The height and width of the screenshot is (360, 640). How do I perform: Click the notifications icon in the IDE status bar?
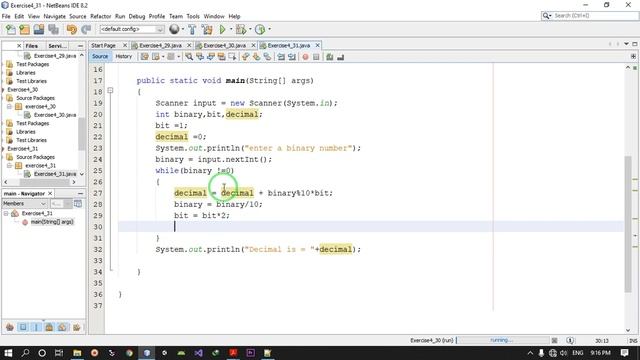pos(571,340)
